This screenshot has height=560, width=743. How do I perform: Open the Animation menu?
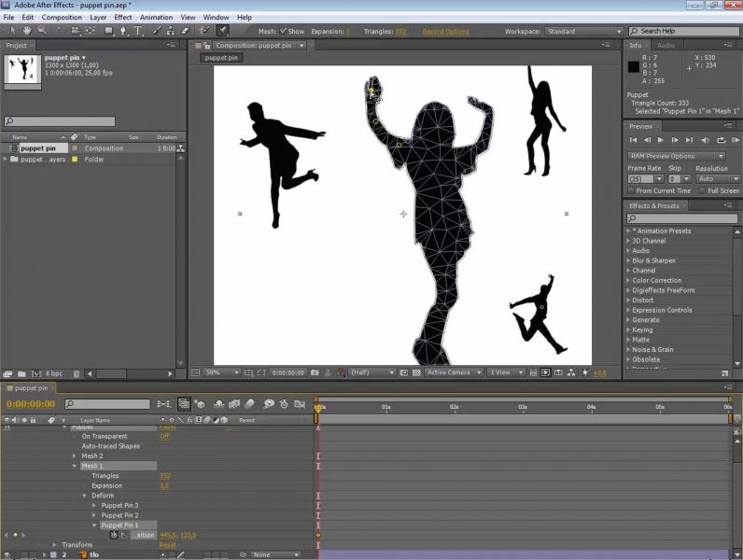155,17
